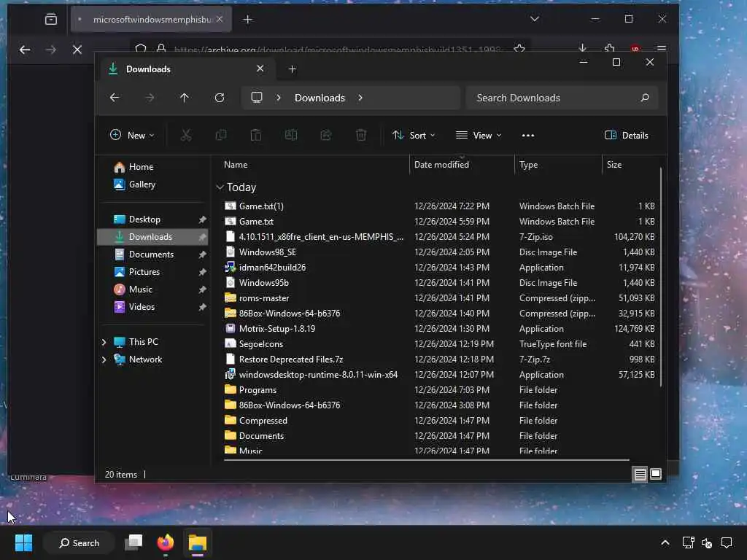Viewport: 747px width, 560px height.
Task: Click the Cut icon in Explorer toolbar
Action: coord(186,135)
